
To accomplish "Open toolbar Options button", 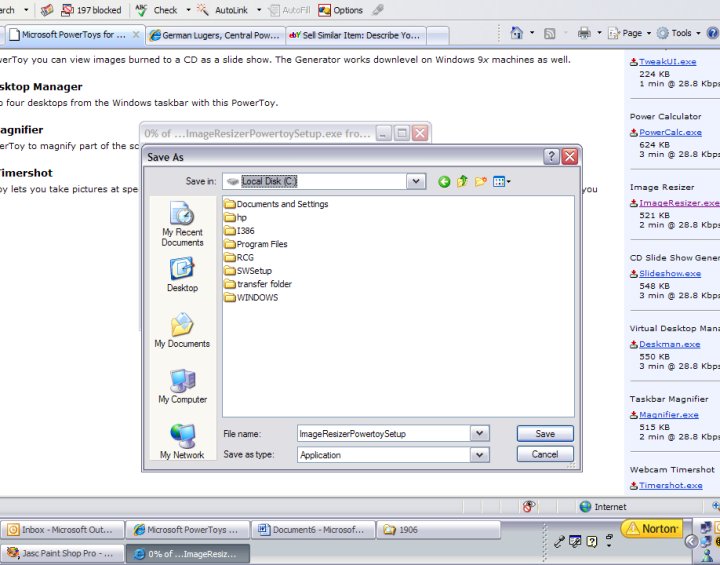I will click(340, 10).
